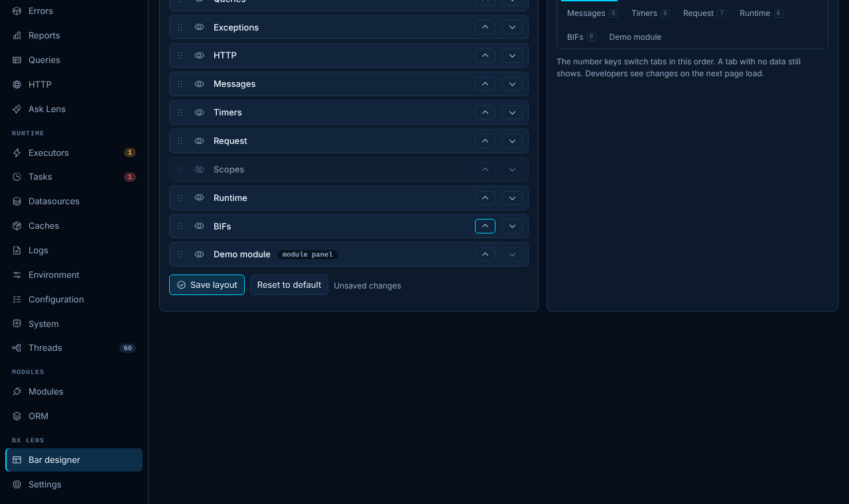
Task: Toggle visibility of the Messages panel
Action: pyautogui.click(x=199, y=84)
